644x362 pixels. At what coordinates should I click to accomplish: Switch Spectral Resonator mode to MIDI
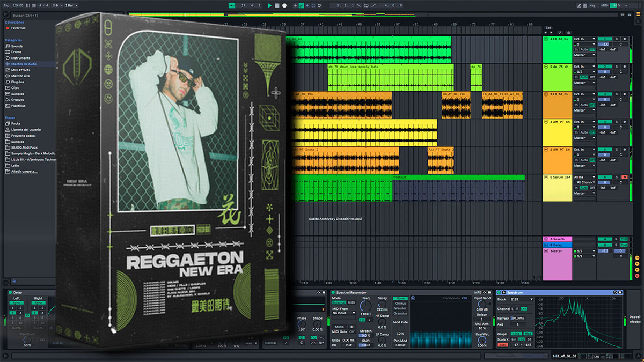pos(351,303)
